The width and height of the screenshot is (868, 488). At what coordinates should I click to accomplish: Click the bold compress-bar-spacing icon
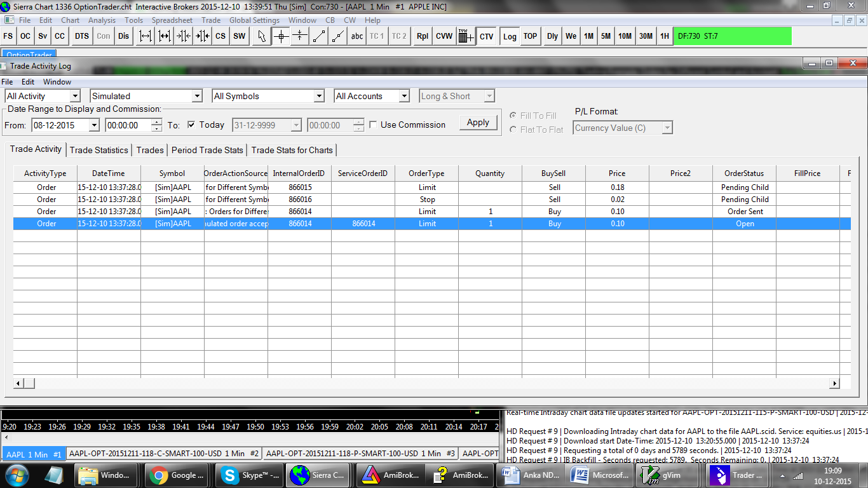(203, 36)
